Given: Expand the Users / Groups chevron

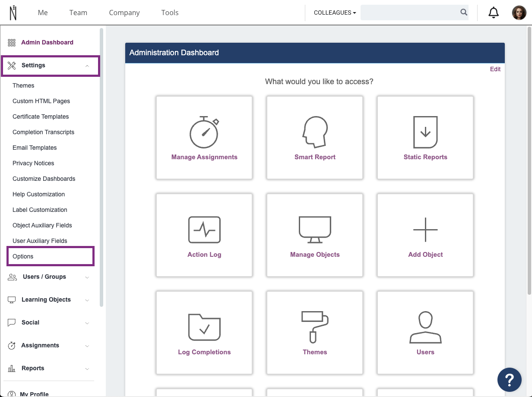Looking at the screenshot, I should tap(87, 277).
